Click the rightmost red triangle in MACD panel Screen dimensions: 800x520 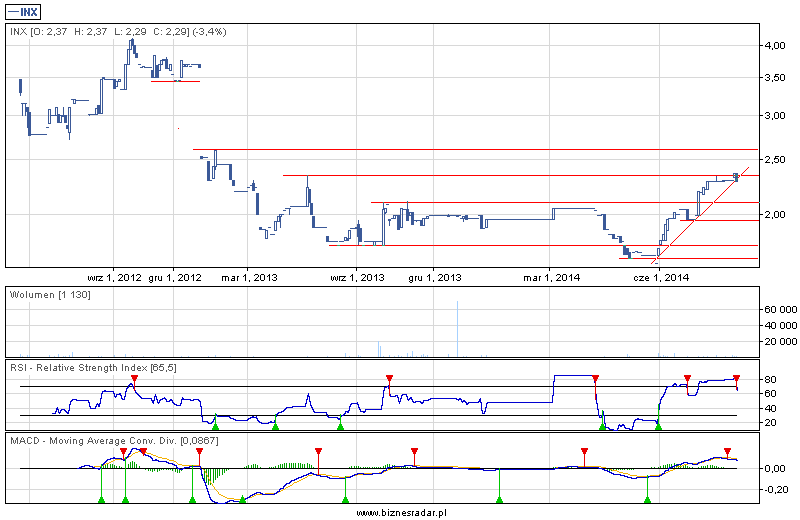[727, 452]
